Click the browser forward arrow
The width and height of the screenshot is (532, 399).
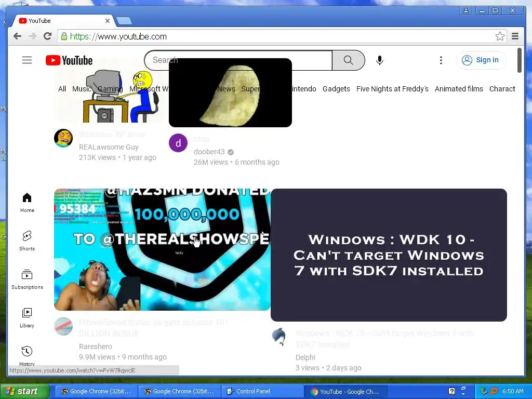tap(32, 36)
